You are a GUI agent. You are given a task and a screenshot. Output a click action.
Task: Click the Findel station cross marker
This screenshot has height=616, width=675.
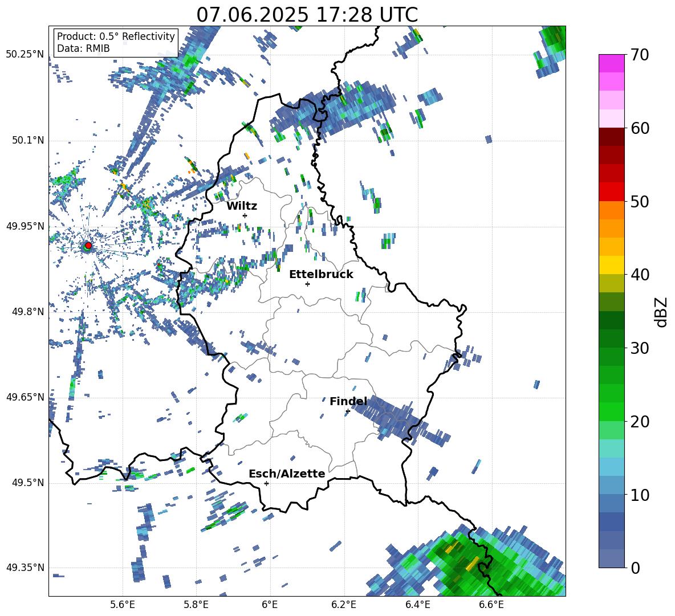(348, 411)
